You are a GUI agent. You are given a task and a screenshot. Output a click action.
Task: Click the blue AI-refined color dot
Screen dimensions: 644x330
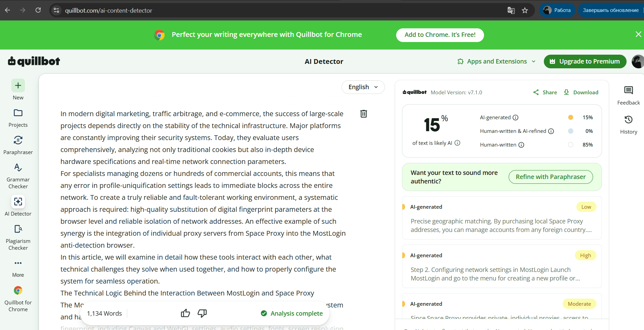coord(571,131)
